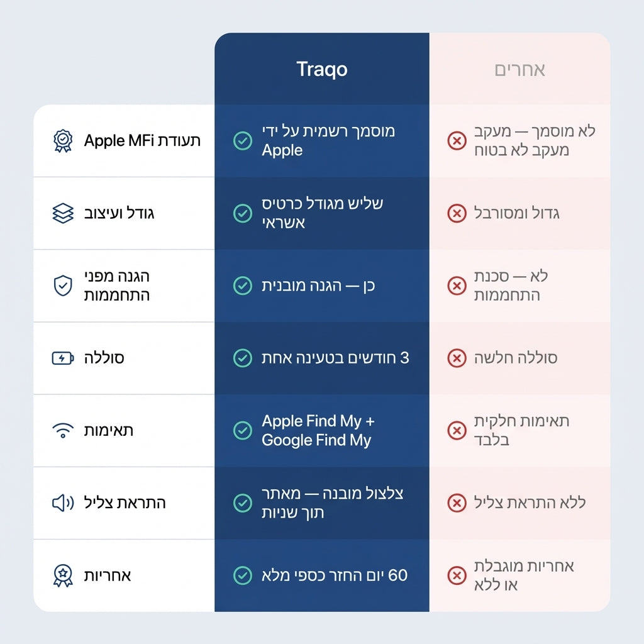The image size is (644, 644).
Task: Click the green checkmark beside Apple Find My
Action: click(243, 431)
